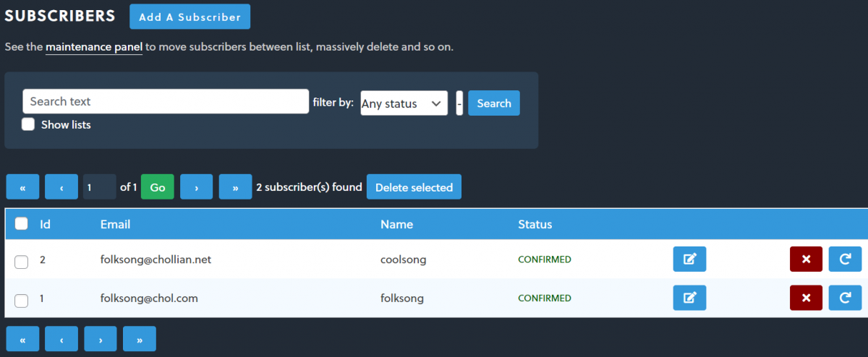The width and height of the screenshot is (868, 357).
Task: Select checkbox for subscriber Id 2
Action: coord(22,262)
